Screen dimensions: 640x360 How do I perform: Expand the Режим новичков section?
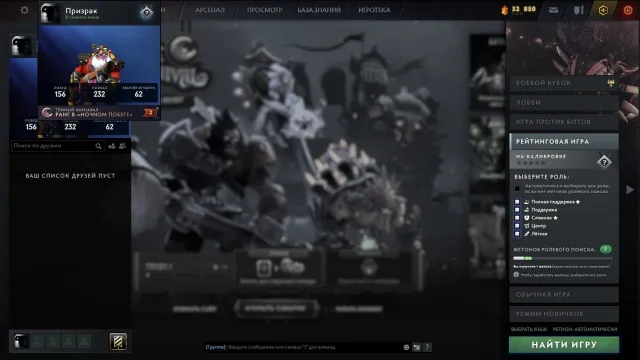564,314
